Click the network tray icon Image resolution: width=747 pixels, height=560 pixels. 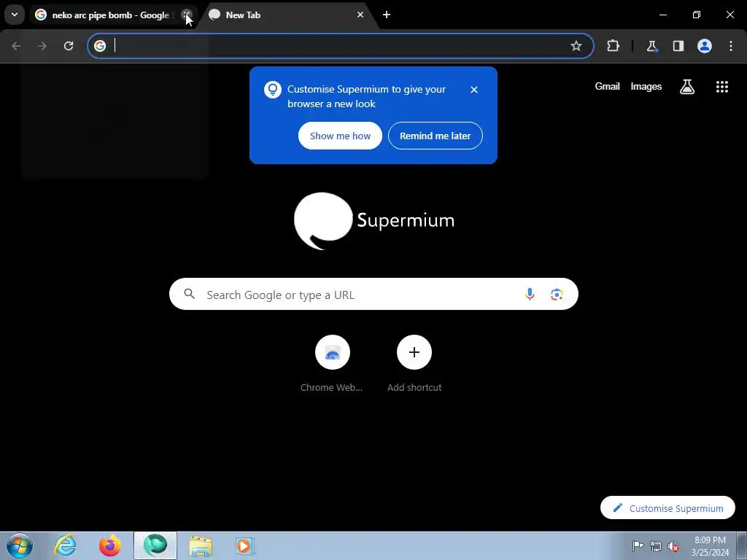point(656,546)
